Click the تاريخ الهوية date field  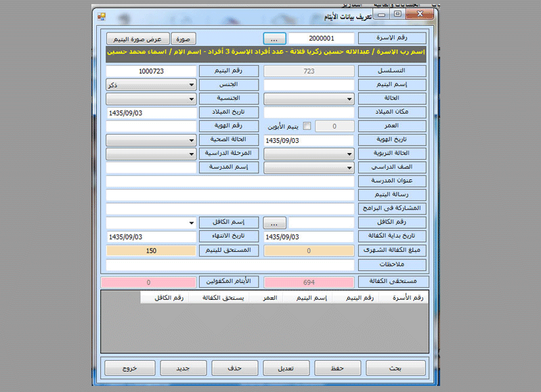tap(309, 140)
